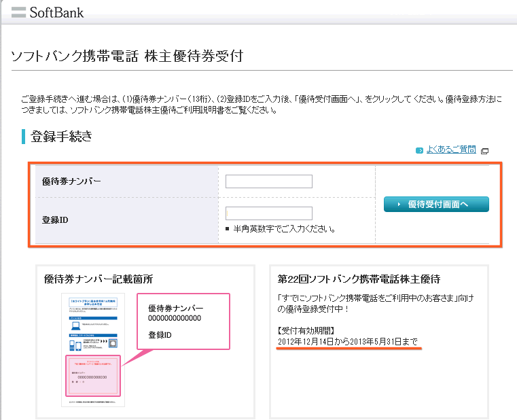Screen dimensions: 517x420
Task: Click the 半角英数字でご入力ください hint text
Action: (285, 229)
